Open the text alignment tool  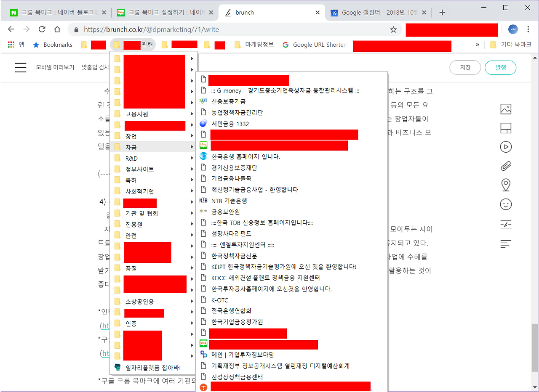[506, 243]
